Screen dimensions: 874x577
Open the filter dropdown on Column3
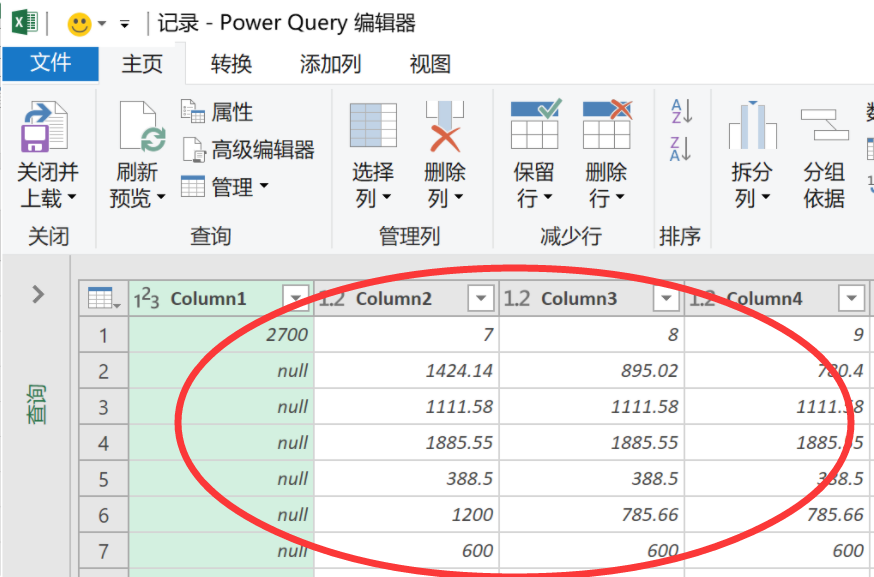[x=667, y=298]
